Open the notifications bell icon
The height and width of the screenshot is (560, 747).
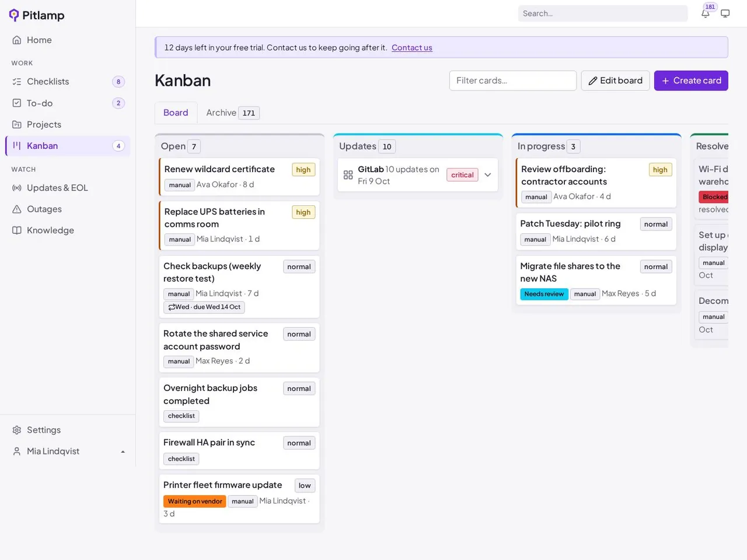[706, 13]
